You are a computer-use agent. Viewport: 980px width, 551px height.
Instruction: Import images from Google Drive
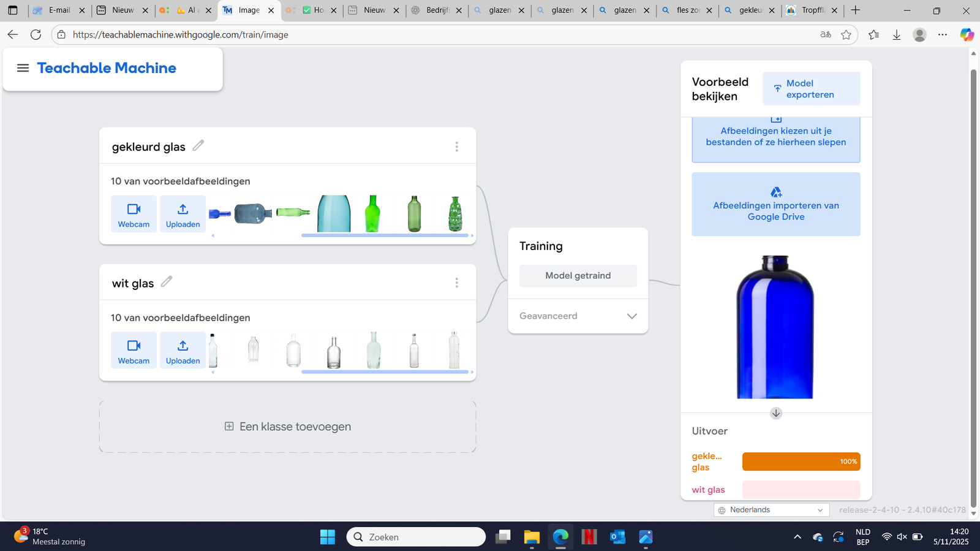click(775, 204)
